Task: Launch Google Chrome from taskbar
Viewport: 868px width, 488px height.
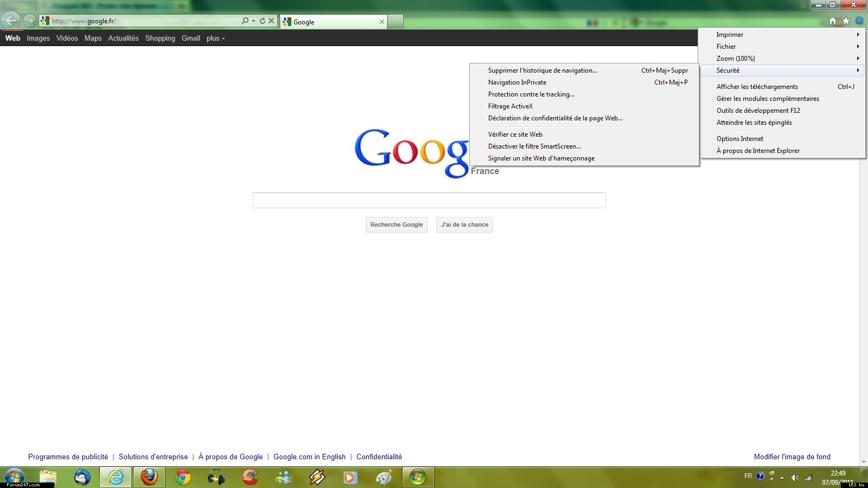Action: 183,477
